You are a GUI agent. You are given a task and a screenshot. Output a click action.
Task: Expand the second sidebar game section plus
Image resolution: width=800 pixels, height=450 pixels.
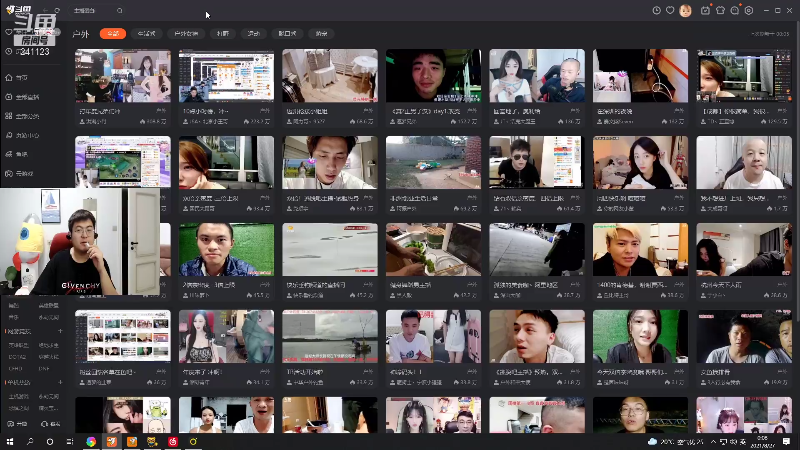click(60, 382)
